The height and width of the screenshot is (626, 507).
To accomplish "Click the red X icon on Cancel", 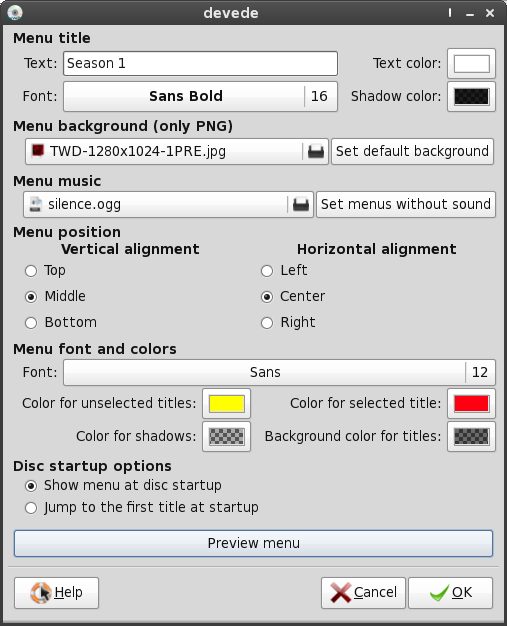I will click(341, 592).
